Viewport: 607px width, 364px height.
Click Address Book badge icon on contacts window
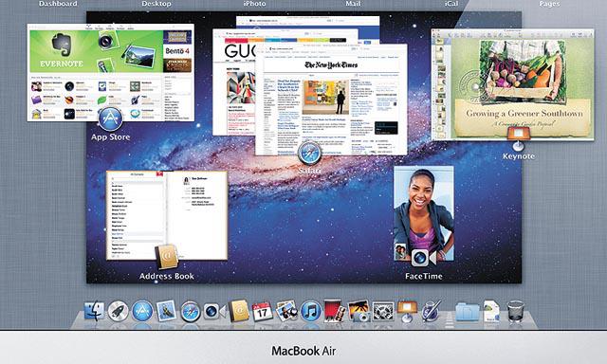click(167, 257)
